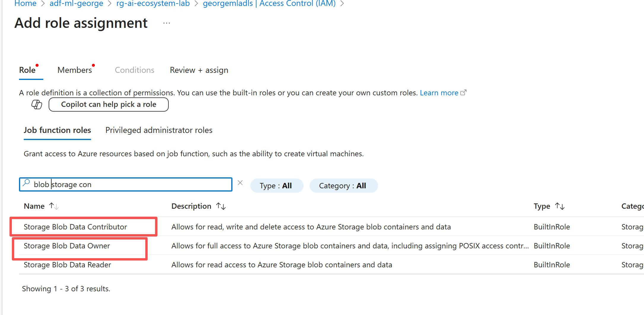Sort roles by Description column arrows
This screenshot has width=644, height=315.
click(x=221, y=206)
